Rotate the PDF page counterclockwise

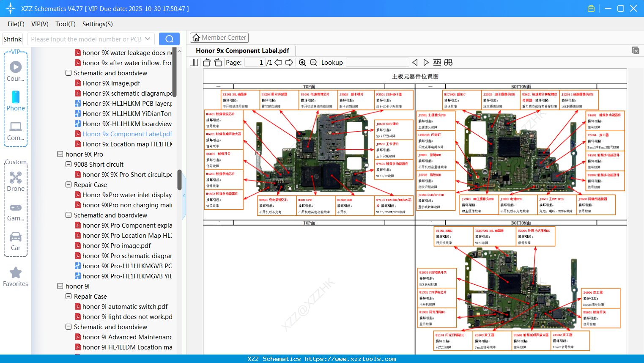[207, 63]
